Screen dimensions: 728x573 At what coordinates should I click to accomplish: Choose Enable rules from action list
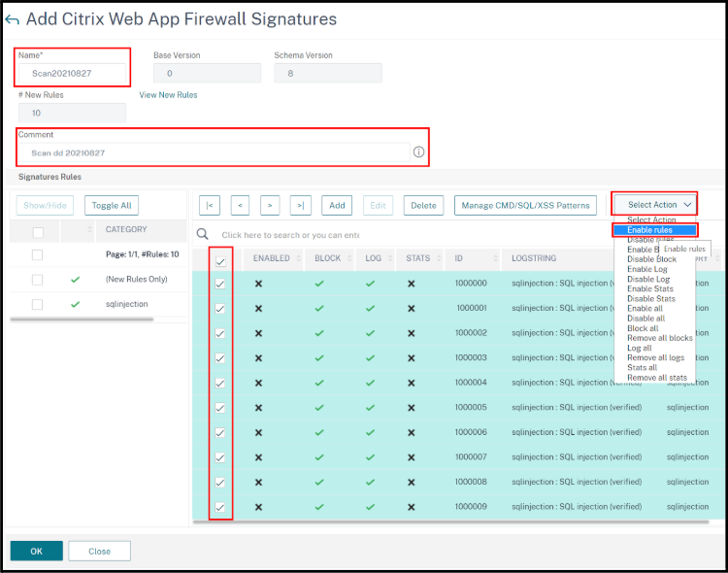[654, 230]
